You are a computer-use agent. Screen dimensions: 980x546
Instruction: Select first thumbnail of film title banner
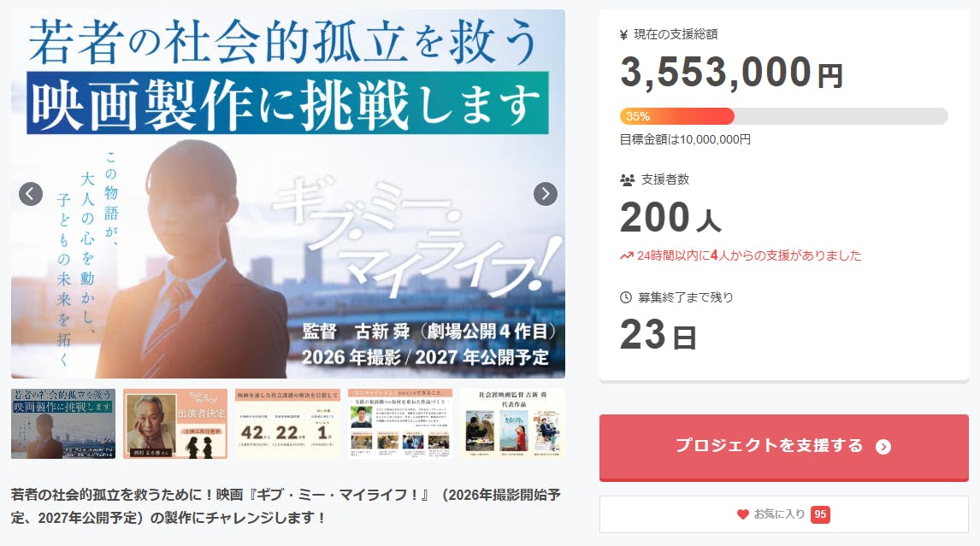click(x=63, y=424)
